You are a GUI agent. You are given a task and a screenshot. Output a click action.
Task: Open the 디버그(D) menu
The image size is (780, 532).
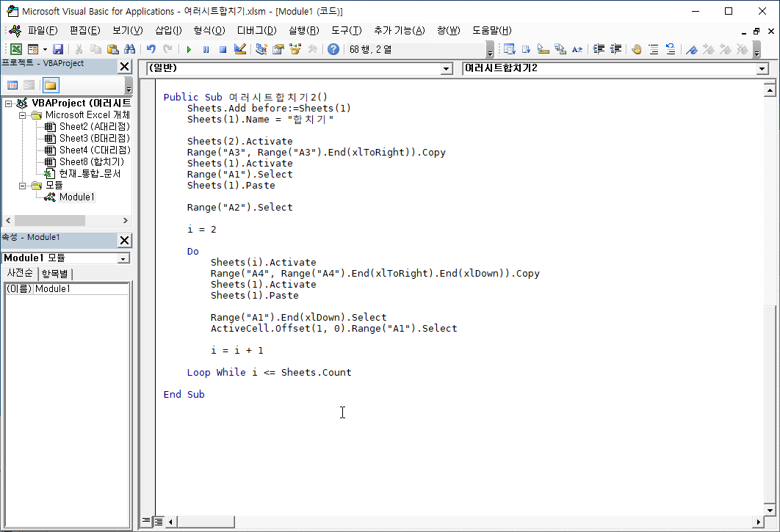(x=256, y=30)
